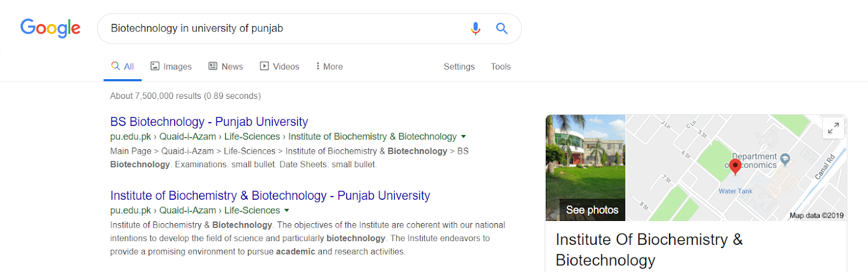Click the Department of Economics map marker
868x272 pixels.
pyautogui.click(x=785, y=159)
